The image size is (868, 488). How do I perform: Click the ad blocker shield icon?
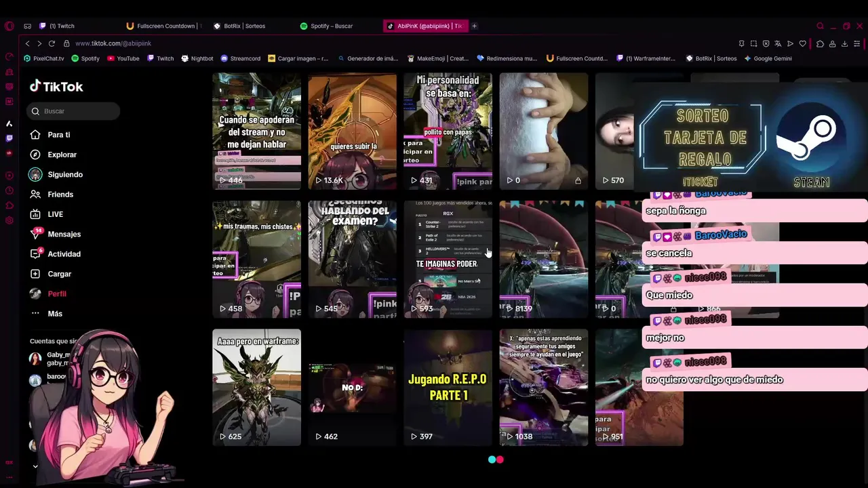click(x=766, y=43)
